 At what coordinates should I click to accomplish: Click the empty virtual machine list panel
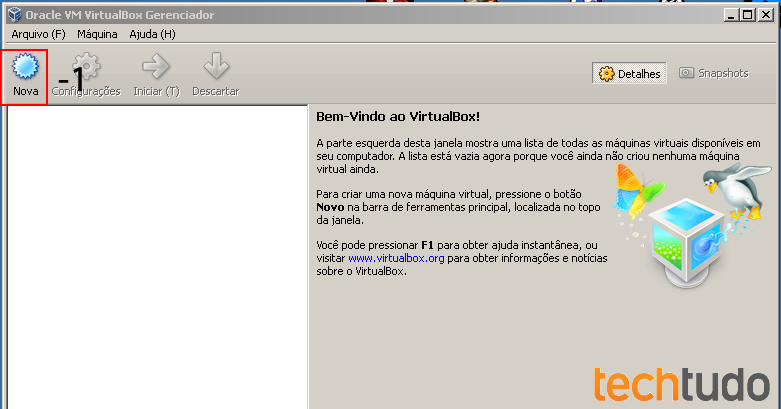tap(157, 257)
